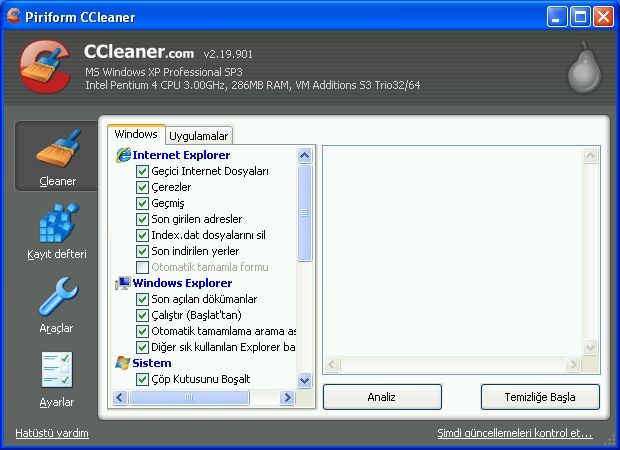Close the Piriform CCleaner window

603,17
